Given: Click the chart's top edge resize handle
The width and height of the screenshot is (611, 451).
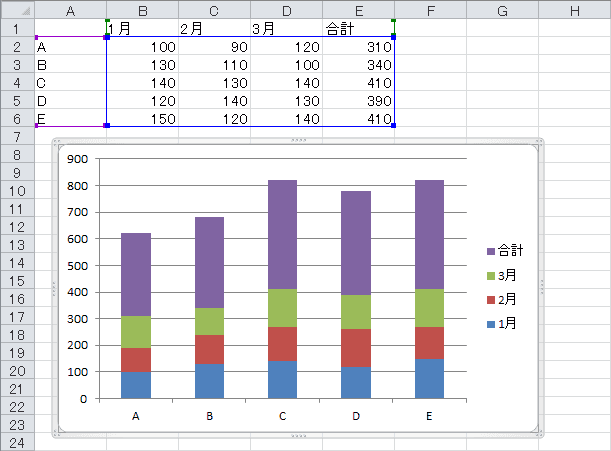Looking at the screenshot, I should [x=298, y=141].
